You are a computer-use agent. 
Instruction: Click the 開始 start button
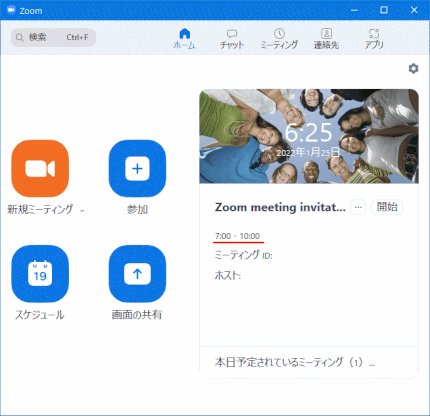387,207
